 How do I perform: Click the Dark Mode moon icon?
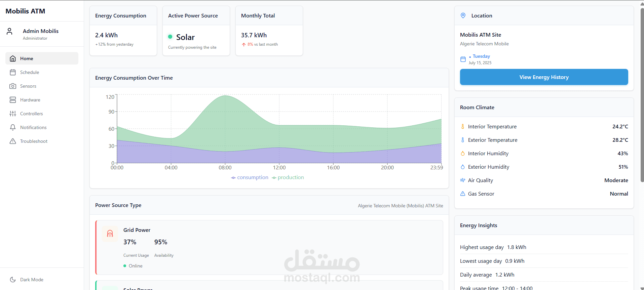click(13, 280)
